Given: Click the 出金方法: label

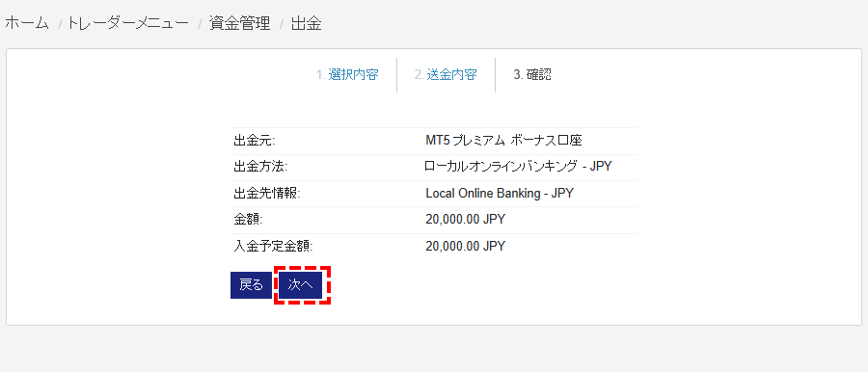Looking at the screenshot, I should pos(260,167).
